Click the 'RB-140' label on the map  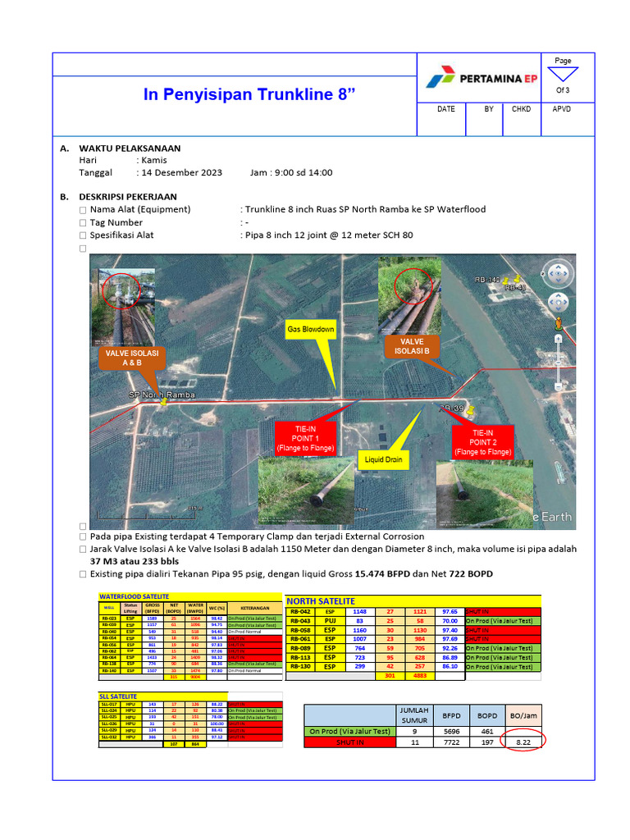pyautogui.click(x=487, y=280)
